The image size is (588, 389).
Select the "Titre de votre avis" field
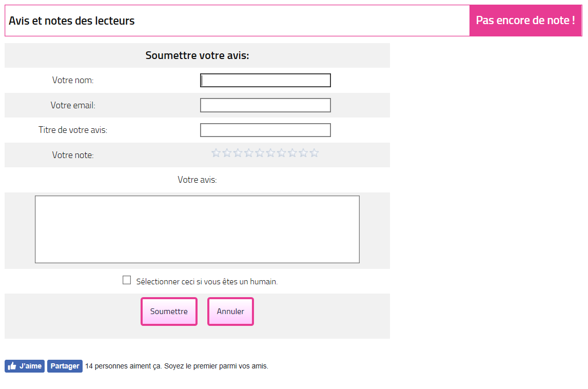point(265,130)
